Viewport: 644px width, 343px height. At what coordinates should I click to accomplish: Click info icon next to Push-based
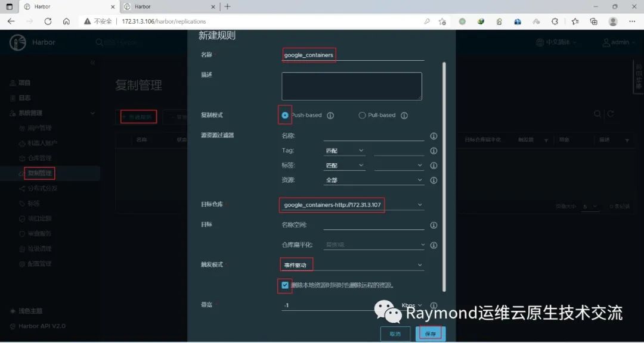[x=330, y=116]
